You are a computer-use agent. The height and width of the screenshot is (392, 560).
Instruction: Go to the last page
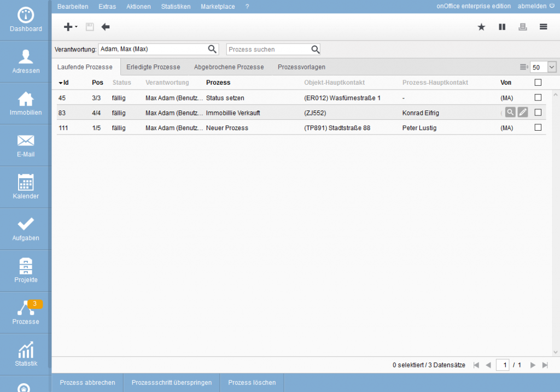click(545, 365)
